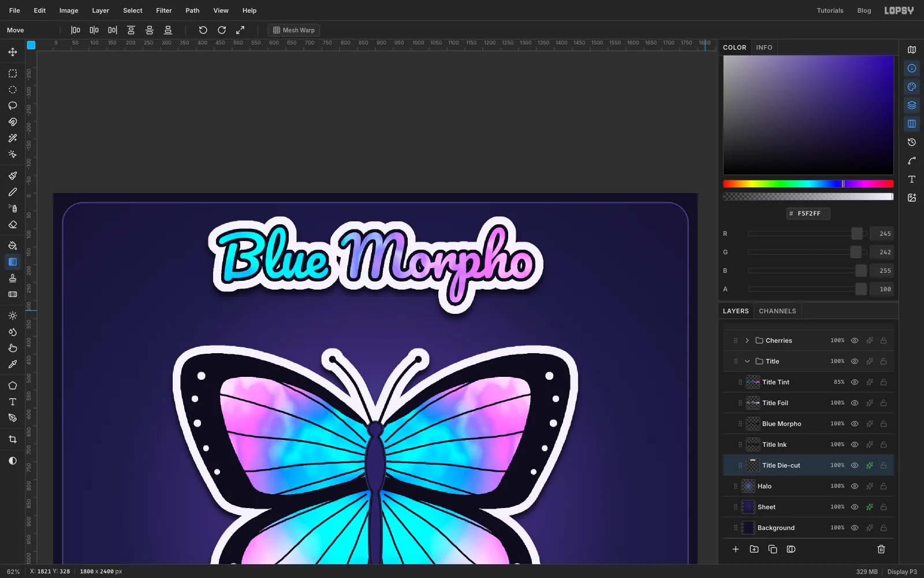Select the rectangular marquee tool

[13, 73]
